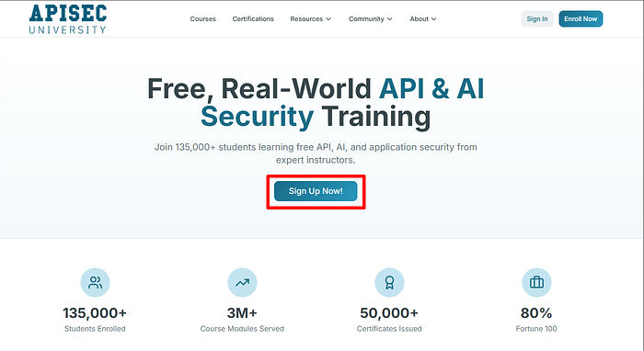644x351 pixels.
Task: Click the briefcase icon above 80%
Action: point(536,282)
